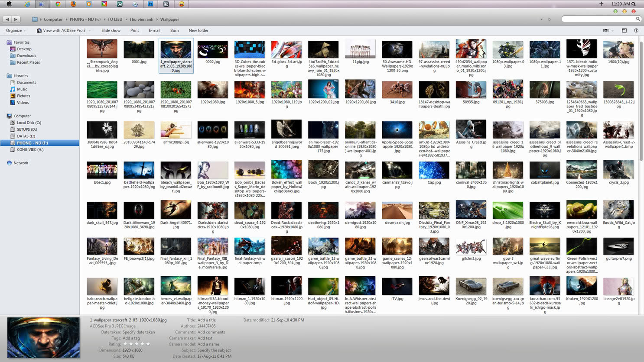The image size is (644, 362).
Task: Set rating to five stars
Action: [x=148, y=344]
